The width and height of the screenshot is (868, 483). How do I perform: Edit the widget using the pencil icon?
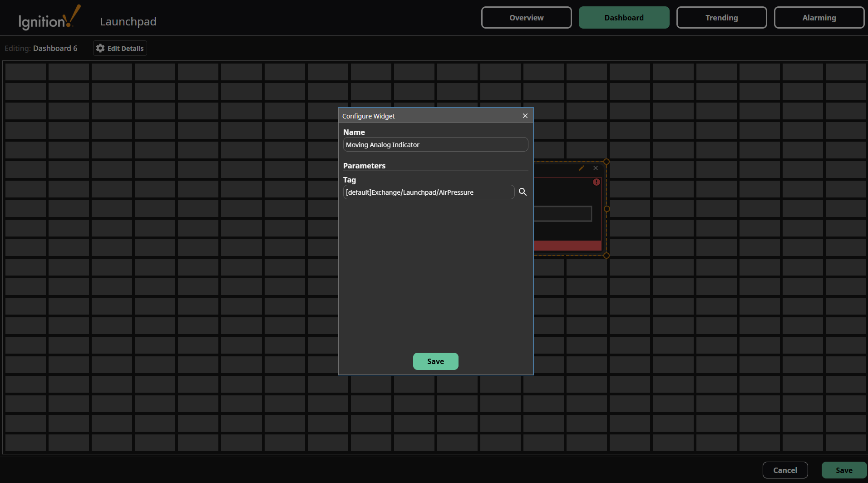tap(582, 168)
